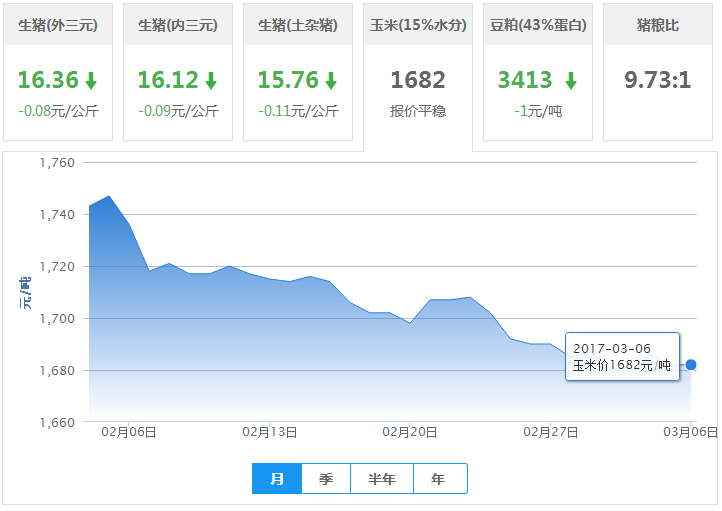Click the down arrow beside 16.12
The image size is (722, 511).
211,81
